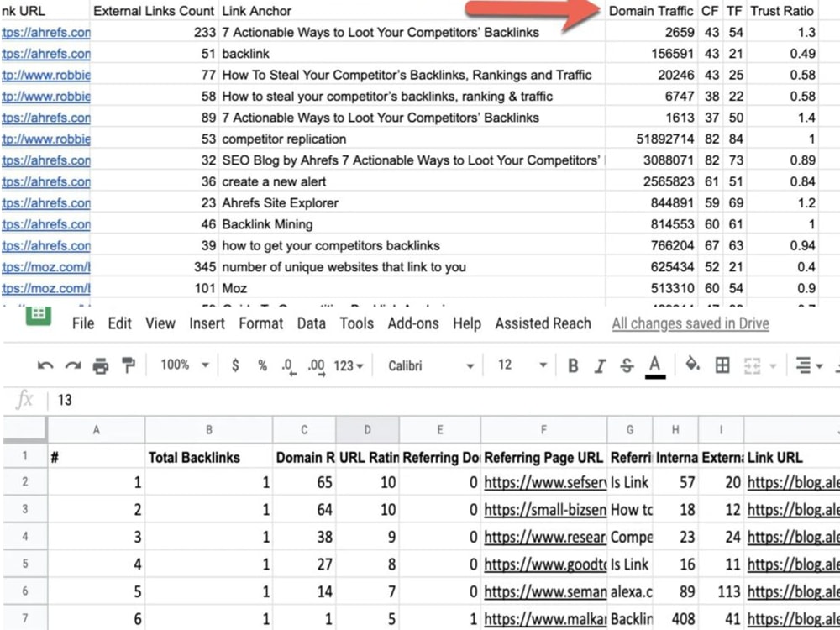This screenshot has height=630, width=840.
Task: Open the font size 12 dropdown
Action: pos(522,365)
